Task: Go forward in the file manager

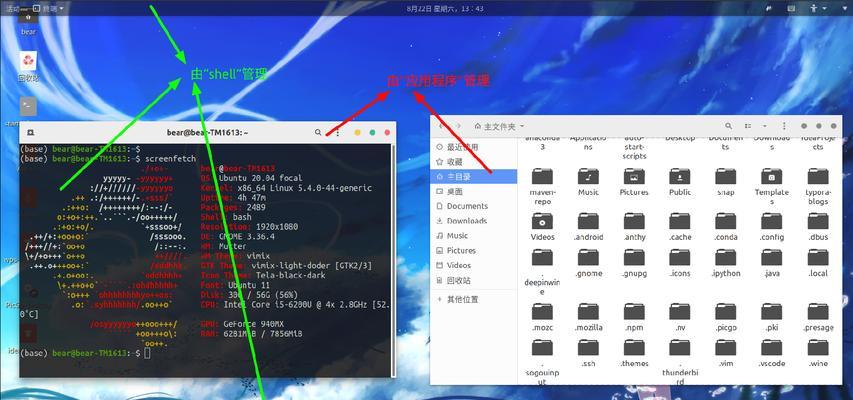Action: tap(458, 126)
